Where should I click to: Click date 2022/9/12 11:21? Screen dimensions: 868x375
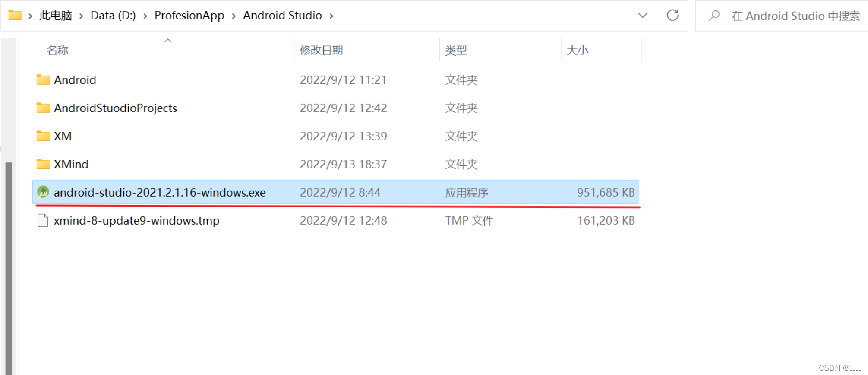coord(343,80)
